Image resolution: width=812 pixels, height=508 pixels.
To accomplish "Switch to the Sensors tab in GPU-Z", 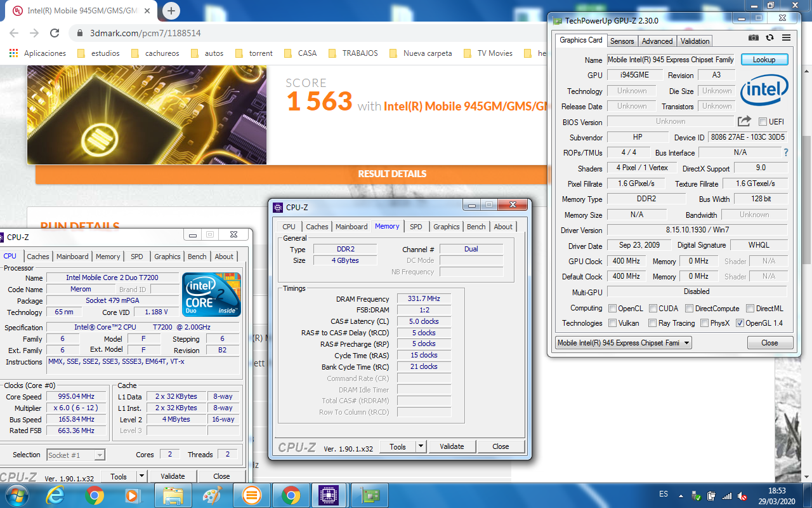I will coord(622,41).
